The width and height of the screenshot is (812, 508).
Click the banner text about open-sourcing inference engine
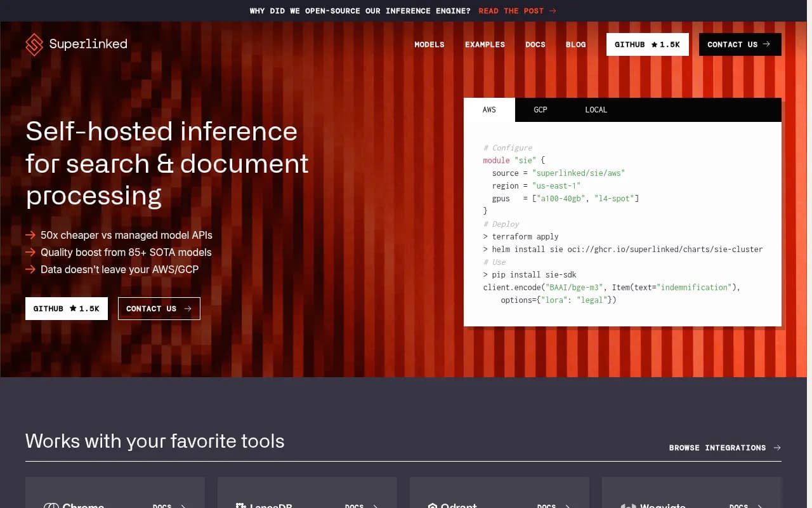click(x=360, y=11)
